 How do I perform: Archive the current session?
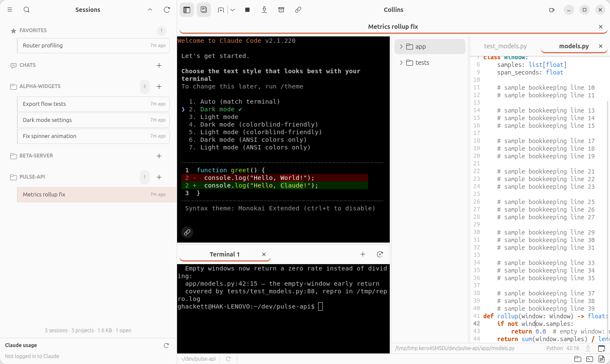[x=281, y=10]
